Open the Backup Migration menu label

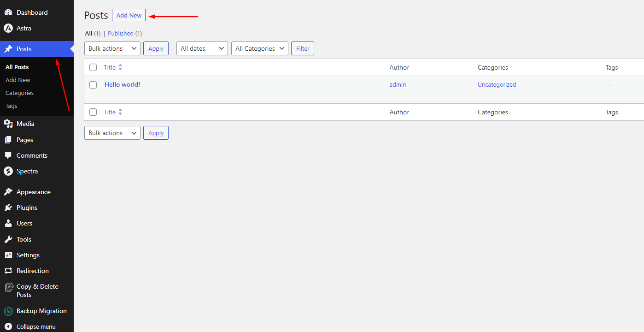point(41,311)
